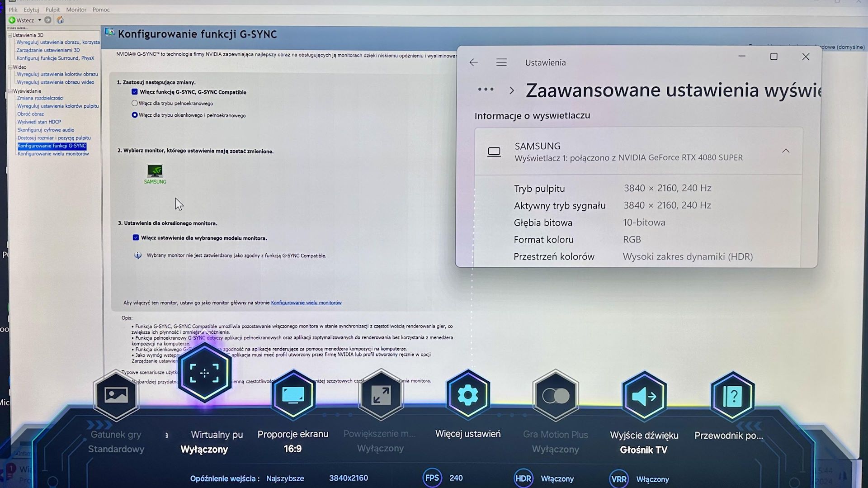Click the RGB color format value
Viewport: 868px width, 488px height.
click(632, 239)
